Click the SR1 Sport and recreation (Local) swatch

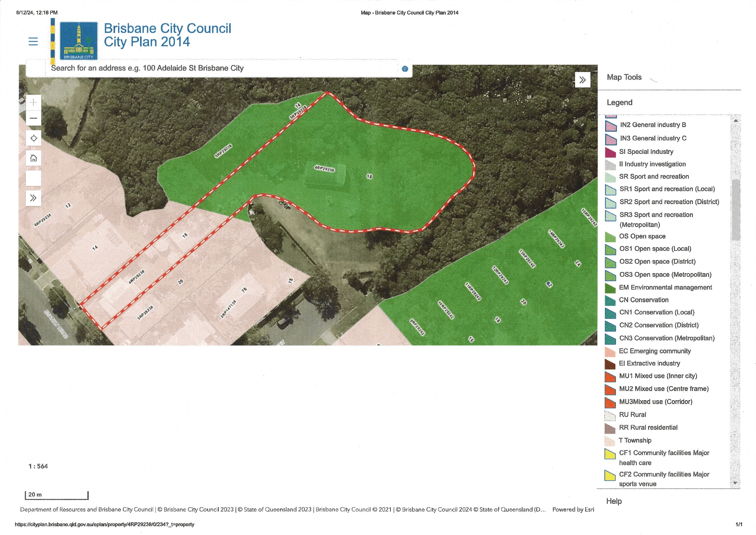click(611, 190)
